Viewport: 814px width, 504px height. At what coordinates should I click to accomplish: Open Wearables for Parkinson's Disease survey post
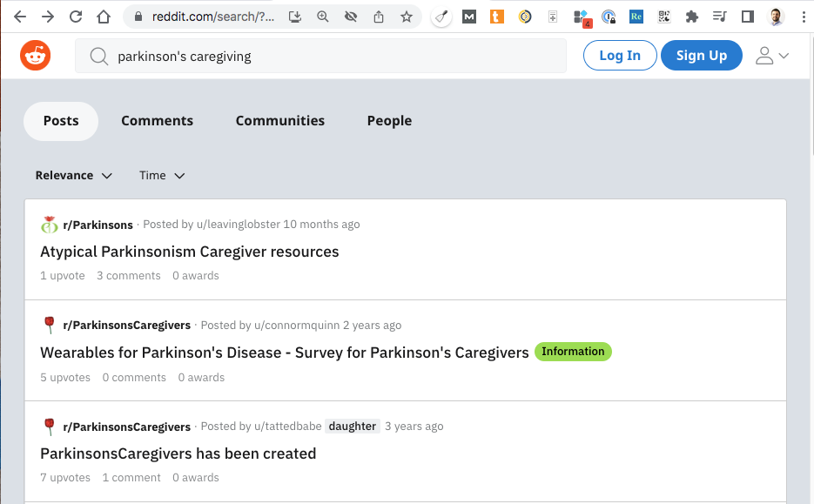tap(285, 353)
